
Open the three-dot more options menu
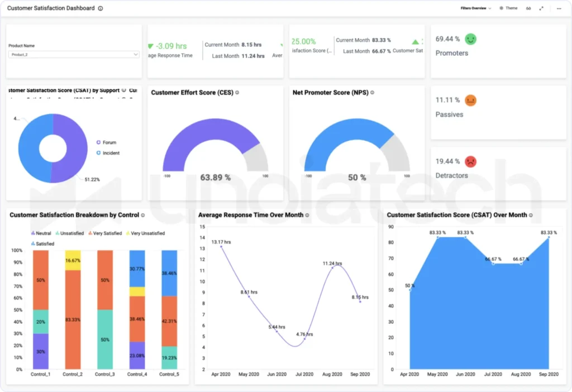tap(559, 8)
